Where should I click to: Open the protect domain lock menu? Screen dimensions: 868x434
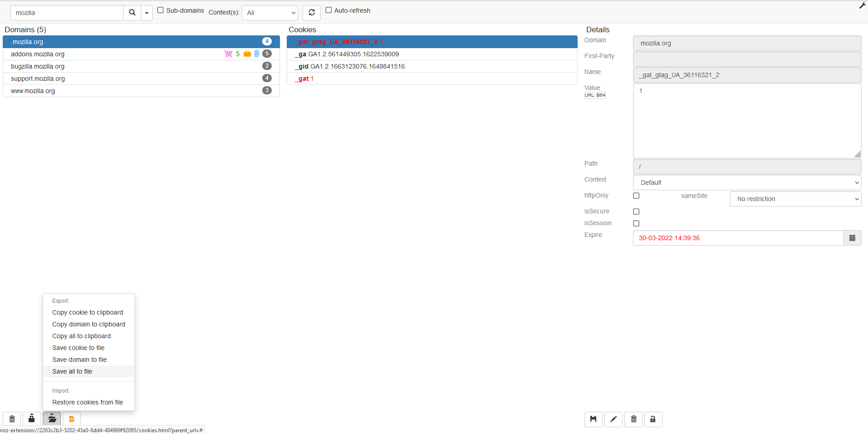tap(31, 419)
